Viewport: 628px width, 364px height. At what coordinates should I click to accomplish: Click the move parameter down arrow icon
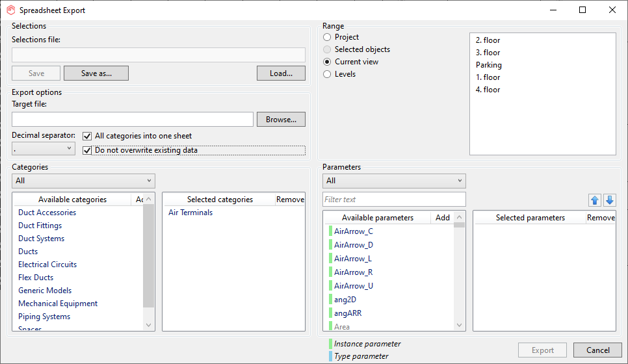[609, 200]
